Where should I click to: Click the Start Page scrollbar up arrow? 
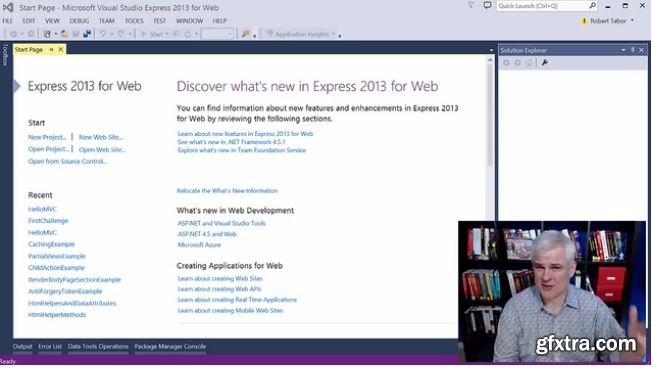pos(490,60)
